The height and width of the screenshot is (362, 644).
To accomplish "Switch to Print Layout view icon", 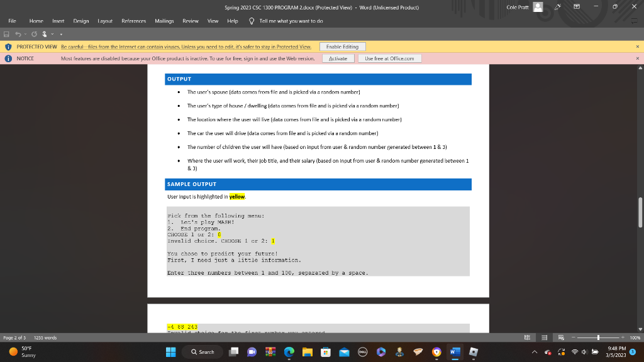I will (544, 337).
